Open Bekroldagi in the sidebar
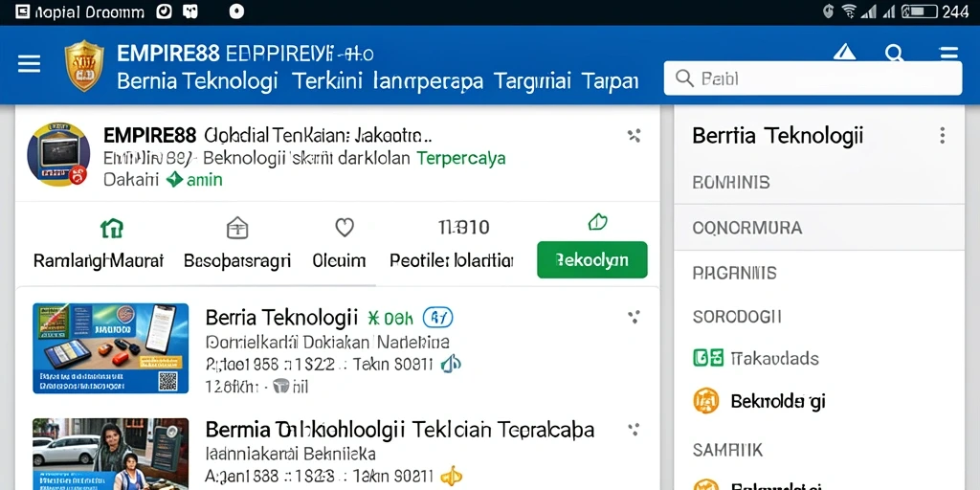This screenshot has width=980, height=490. (x=778, y=401)
